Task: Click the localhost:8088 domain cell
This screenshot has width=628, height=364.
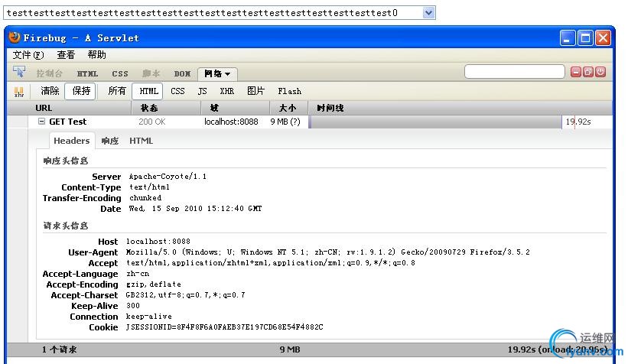Action: point(231,122)
